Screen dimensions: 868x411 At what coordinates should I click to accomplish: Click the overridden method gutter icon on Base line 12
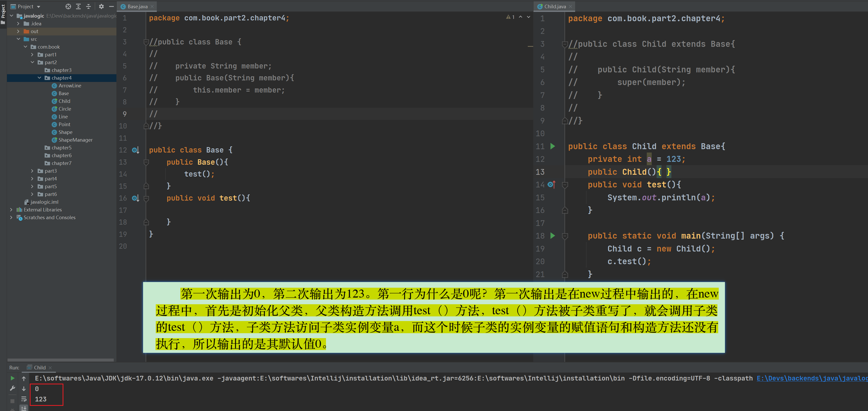135,150
